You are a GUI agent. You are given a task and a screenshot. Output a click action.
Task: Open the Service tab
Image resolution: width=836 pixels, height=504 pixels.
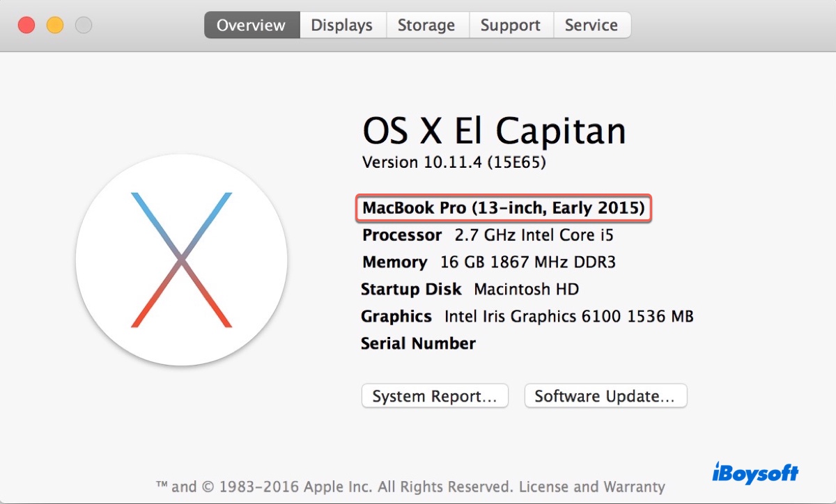tap(591, 25)
